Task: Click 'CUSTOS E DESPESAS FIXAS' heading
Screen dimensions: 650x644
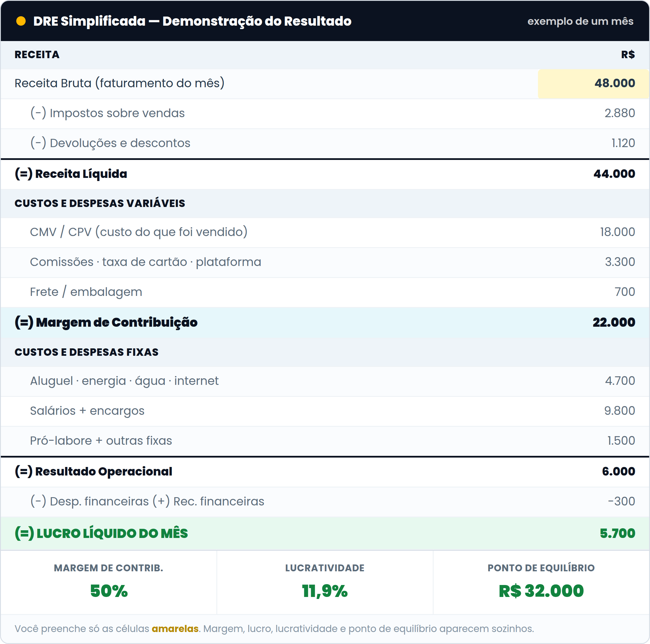Action: [86, 352]
